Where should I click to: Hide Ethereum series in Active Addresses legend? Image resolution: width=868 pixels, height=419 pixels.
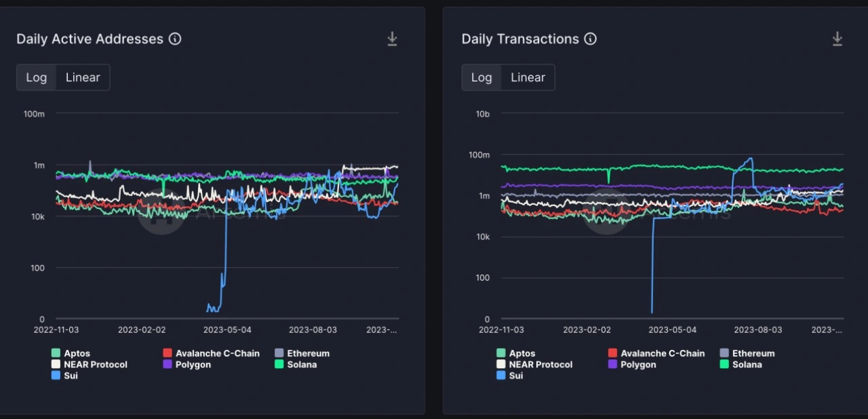(308, 353)
